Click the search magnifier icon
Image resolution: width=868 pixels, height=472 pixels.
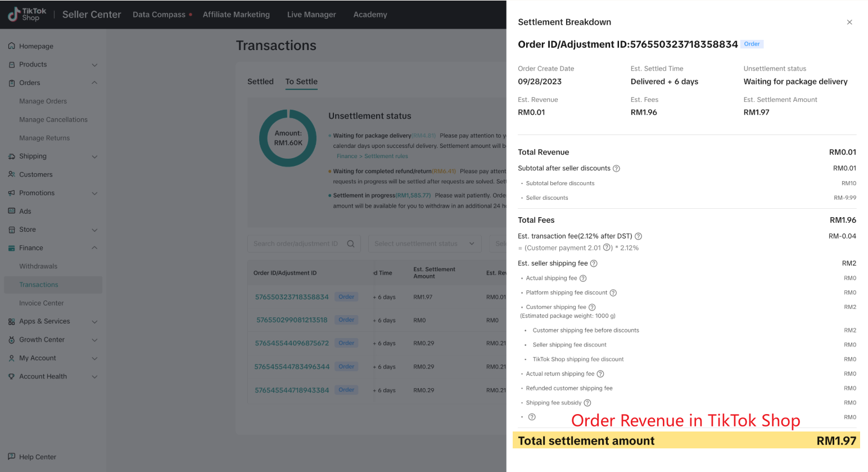(x=351, y=244)
